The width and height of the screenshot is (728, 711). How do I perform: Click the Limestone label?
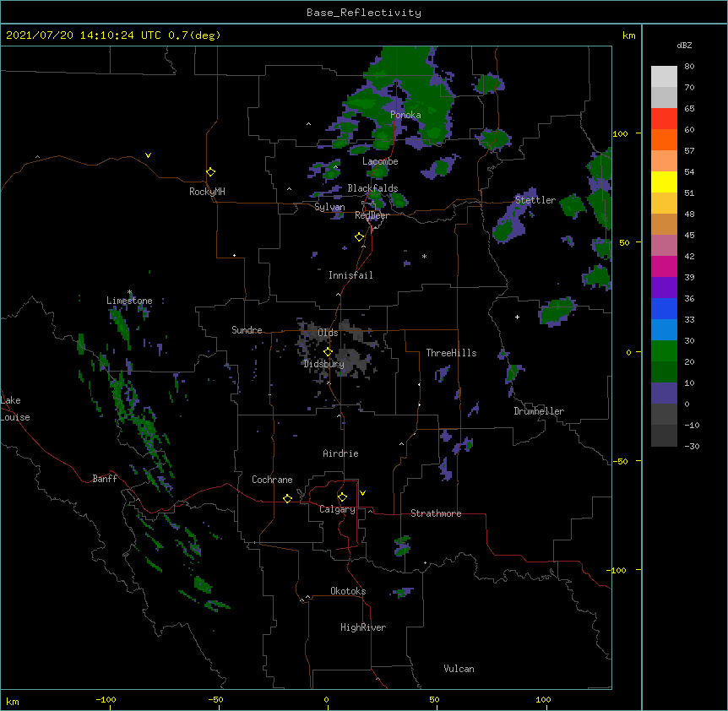(129, 301)
